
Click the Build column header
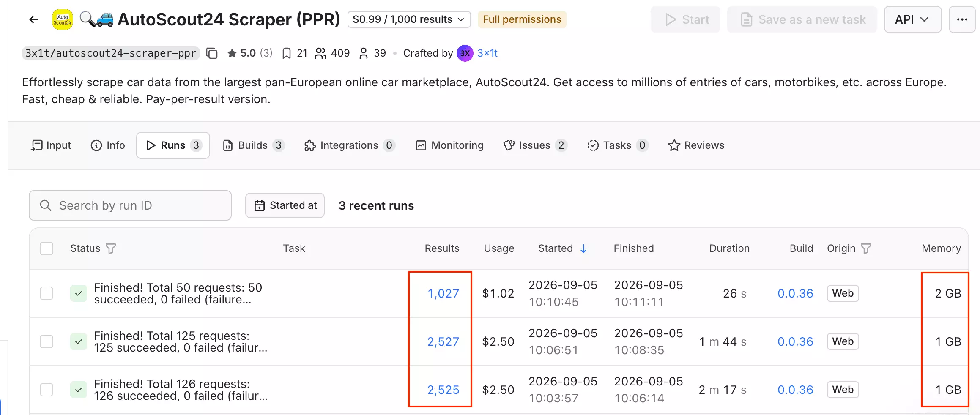(x=801, y=248)
